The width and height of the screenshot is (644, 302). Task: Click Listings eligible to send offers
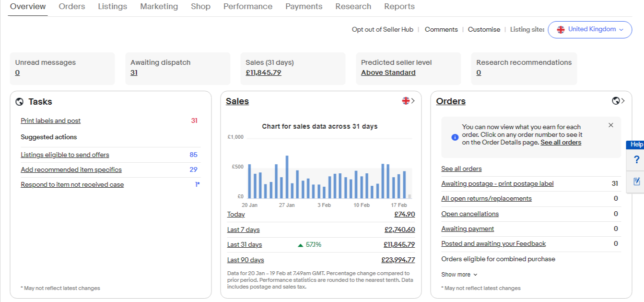(65, 155)
